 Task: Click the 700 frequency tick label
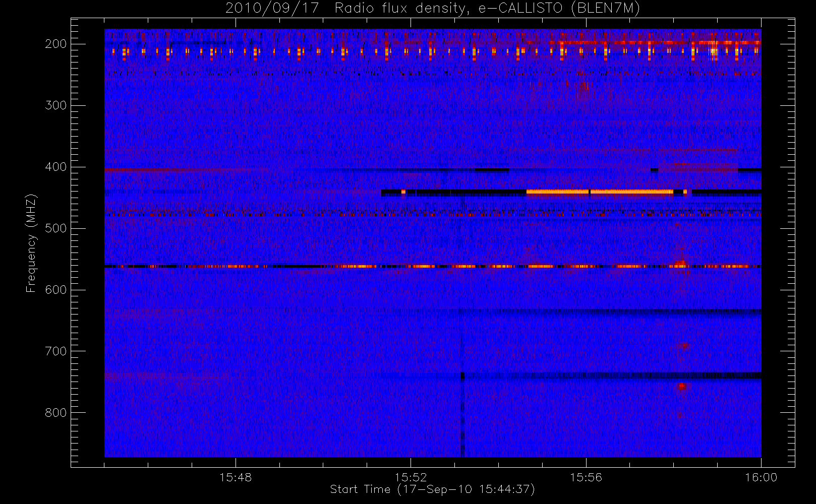coord(56,351)
